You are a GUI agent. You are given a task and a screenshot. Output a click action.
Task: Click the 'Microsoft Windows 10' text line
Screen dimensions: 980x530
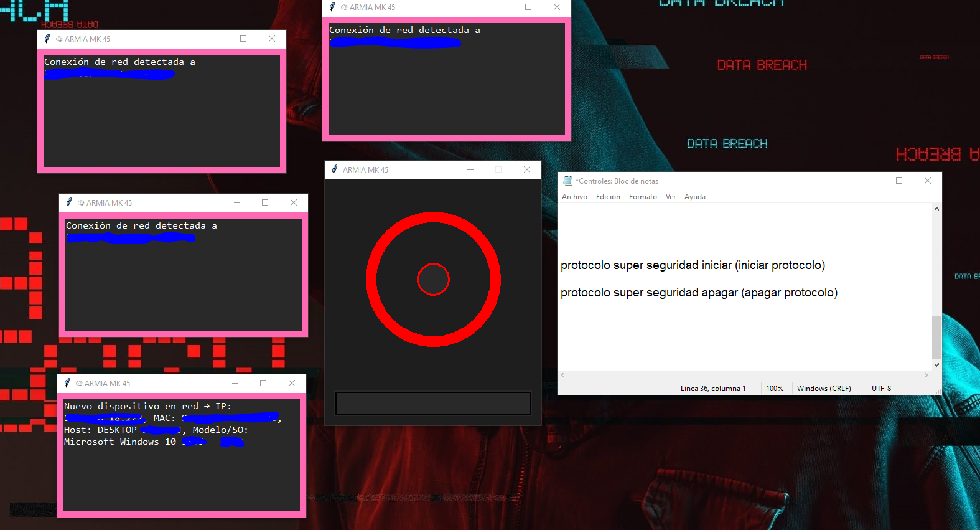coord(120,442)
